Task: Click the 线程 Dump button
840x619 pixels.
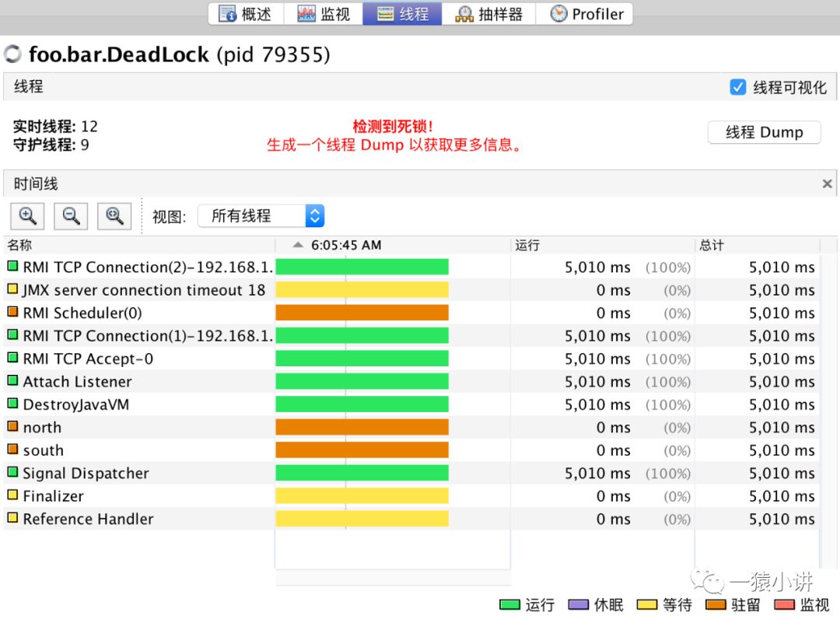Action: pyautogui.click(x=764, y=131)
